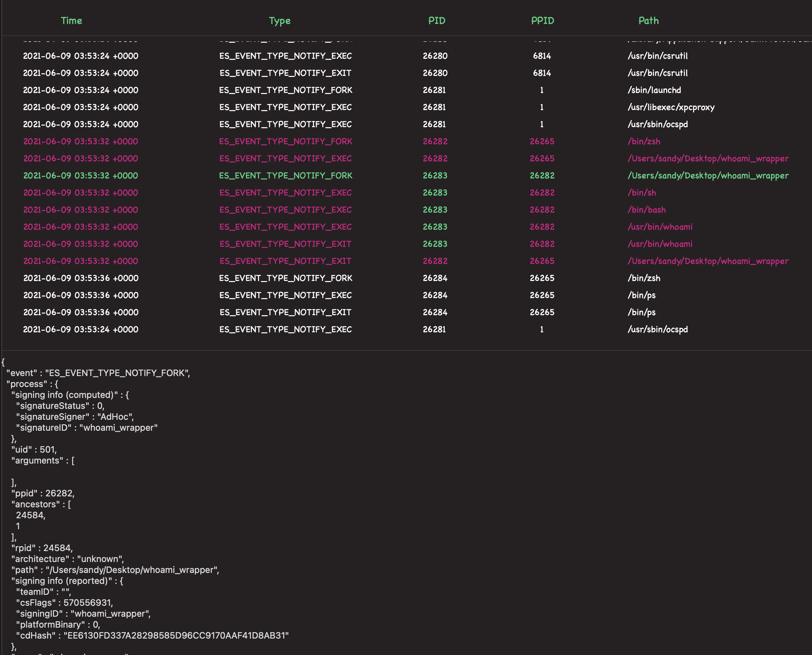The height and width of the screenshot is (655, 812).
Task: Select the green FORK row for whoami_wrapper
Action: [285, 175]
